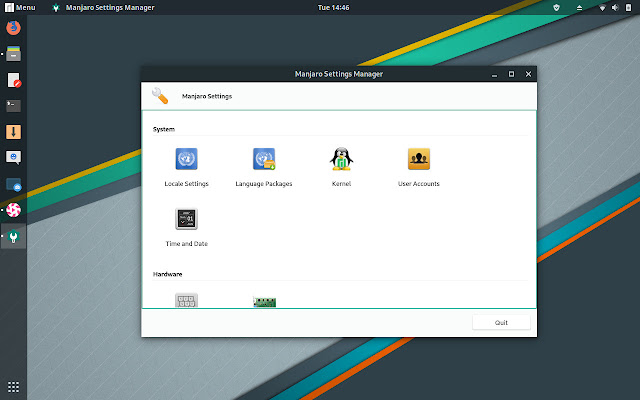Maximize the Manjaro Settings Manager window
640x400 pixels.
click(511, 74)
